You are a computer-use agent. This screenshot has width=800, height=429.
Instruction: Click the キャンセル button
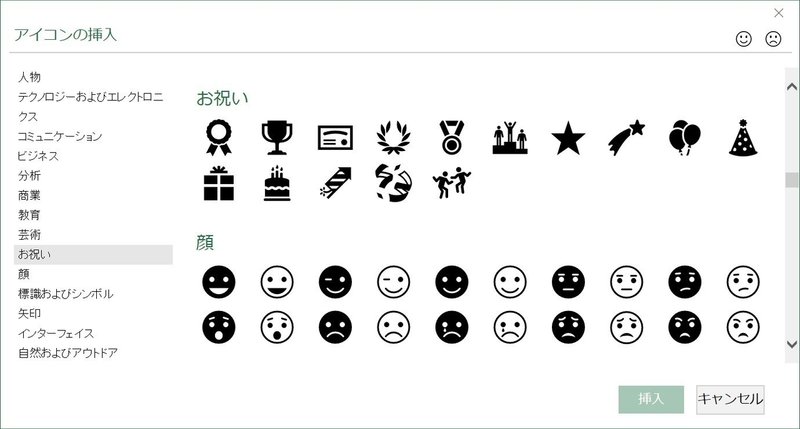point(730,399)
